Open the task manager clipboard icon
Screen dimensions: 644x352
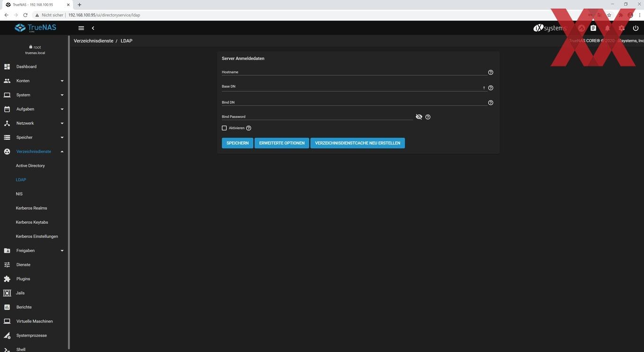593,28
